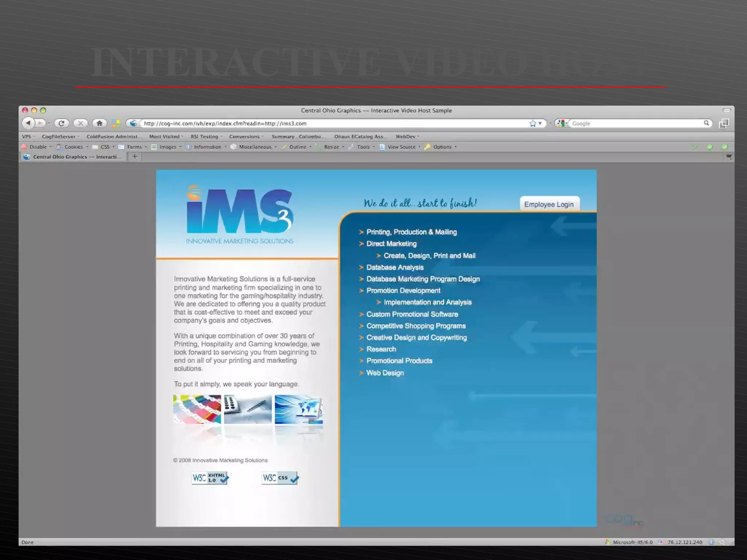Viewport: 747px width, 560px height.
Task: Click the world map monitor thumbnail
Action: (299, 409)
